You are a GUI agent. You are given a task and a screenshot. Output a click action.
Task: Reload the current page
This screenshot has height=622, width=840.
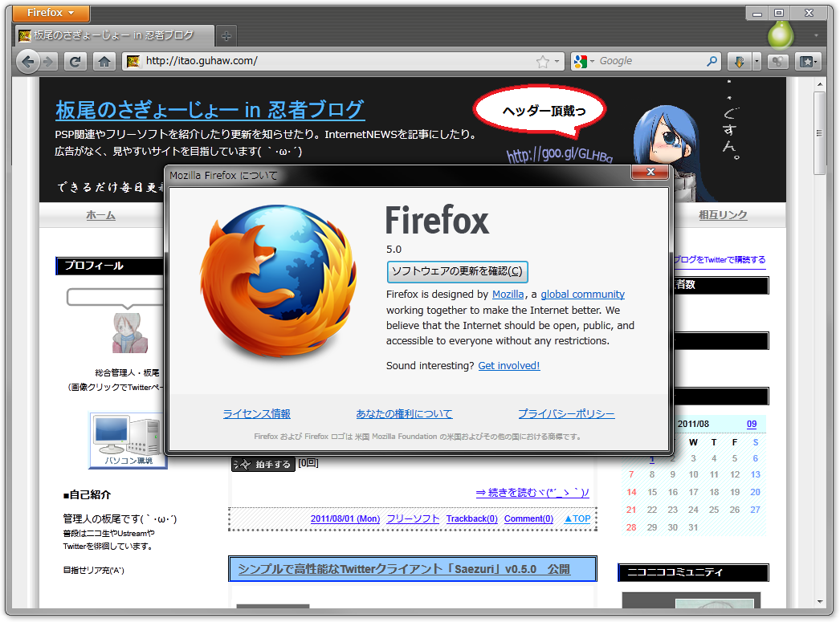point(75,62)
